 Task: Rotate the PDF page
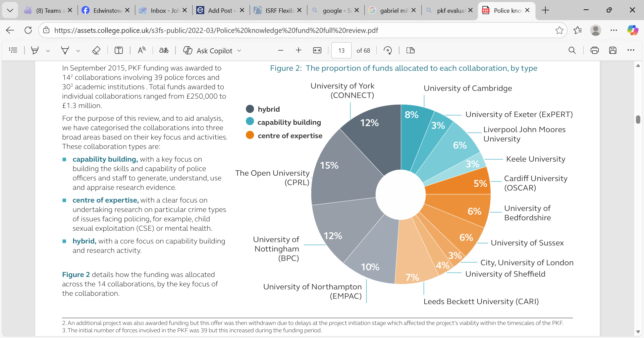(x=388, y=50)
